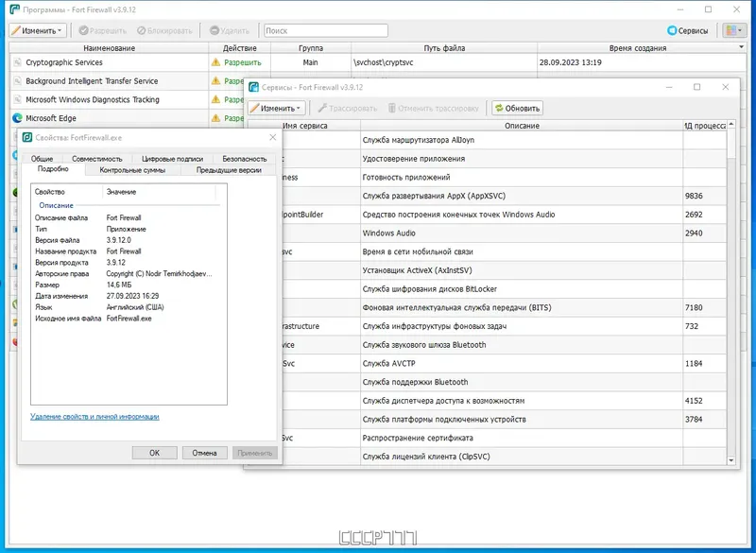Select Background Intelligent Transfer Service row
The width and height of the screenshot is (756, 553).
pyautogui.click(x=127, y=80)
